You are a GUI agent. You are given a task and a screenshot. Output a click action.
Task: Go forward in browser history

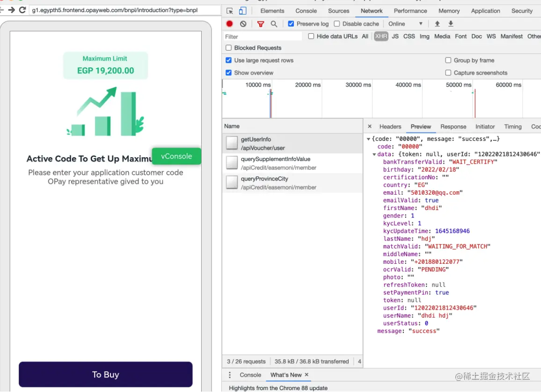point(11,10)
